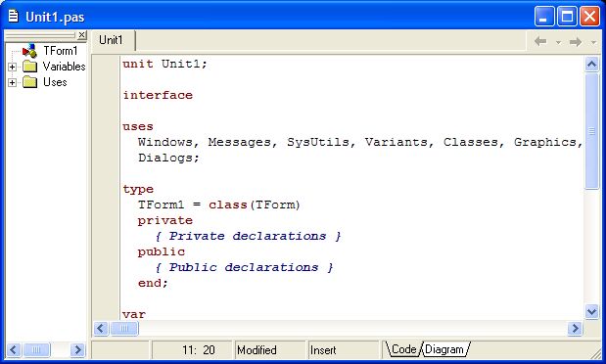Click the editor's vertical scrollbar thumb
The height and width of the screenshot is (364, 606).
[591, 131]
